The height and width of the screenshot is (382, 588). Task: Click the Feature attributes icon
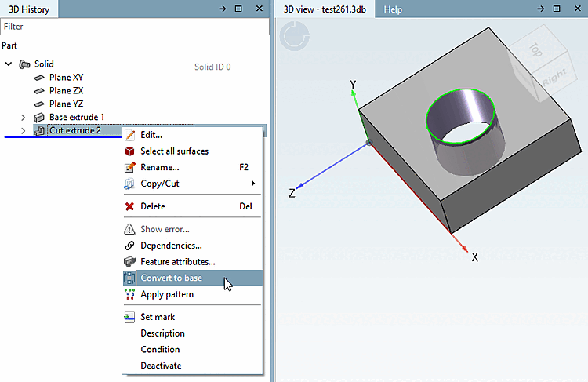coord(129,261)
